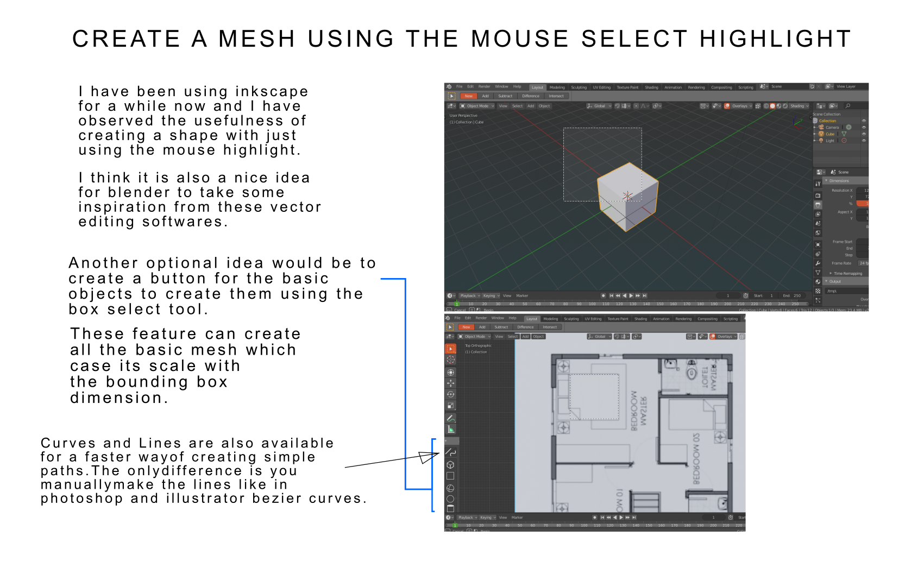Open Playback dropdown in lower Blender timeline
Screen dimensions: 924x561
[467, 518]
